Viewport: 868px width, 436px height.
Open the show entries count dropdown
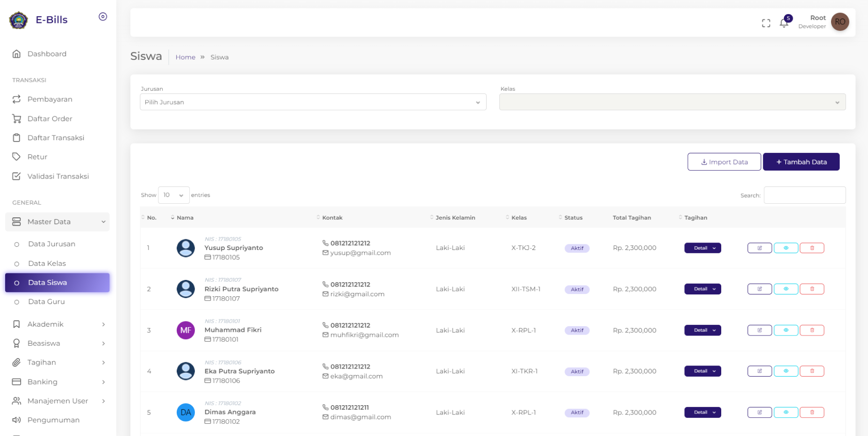click(173, 195)
